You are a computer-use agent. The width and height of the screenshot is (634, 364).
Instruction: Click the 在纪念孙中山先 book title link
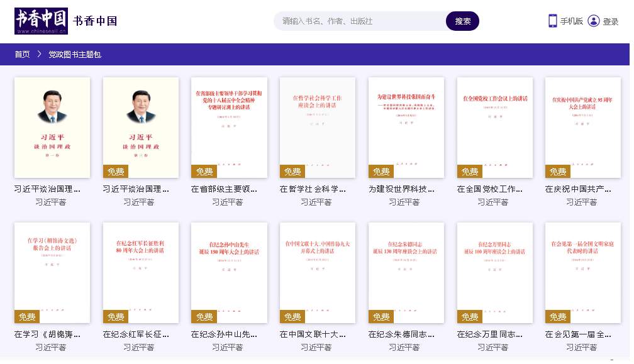click(224, 334)
